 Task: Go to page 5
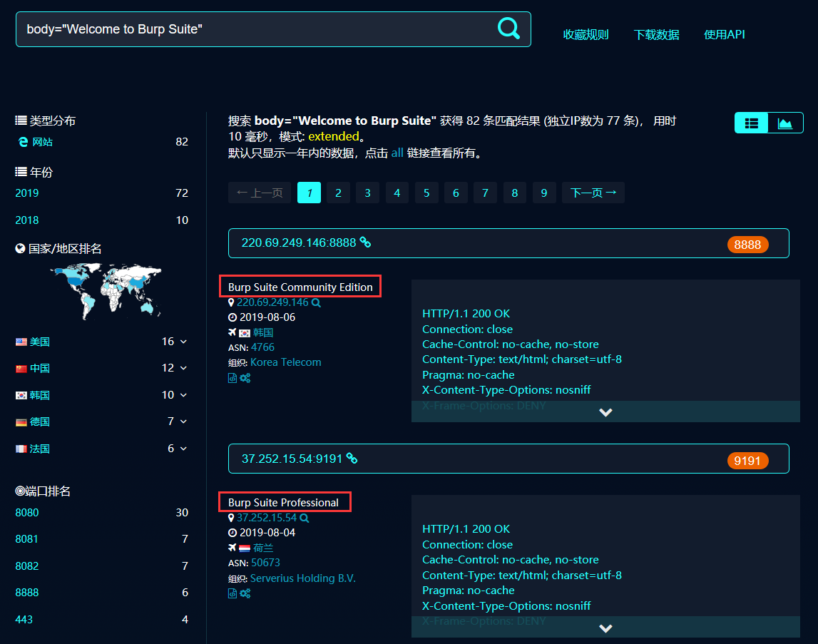tap(426, 193)
